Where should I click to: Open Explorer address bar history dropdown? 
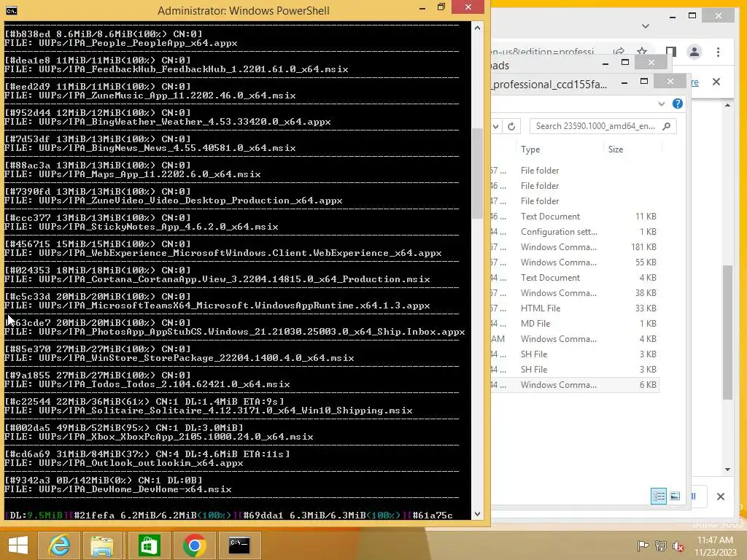coord(496,126)
